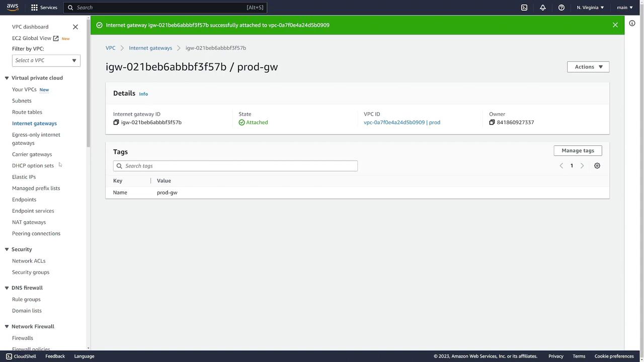Screen dimensions: 644x362
Task: Open Managed prefix lists
Action: [36, 188]
